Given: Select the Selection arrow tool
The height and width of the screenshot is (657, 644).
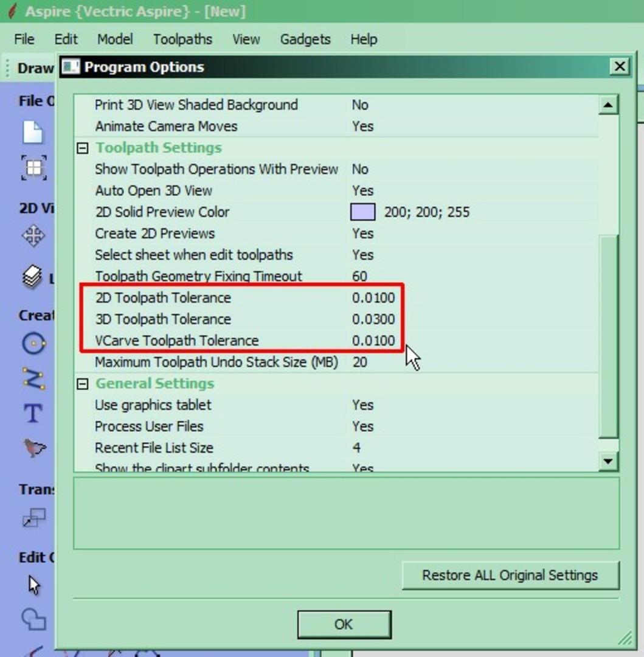Looking at the screenshot, I should (x=33, y=585).
